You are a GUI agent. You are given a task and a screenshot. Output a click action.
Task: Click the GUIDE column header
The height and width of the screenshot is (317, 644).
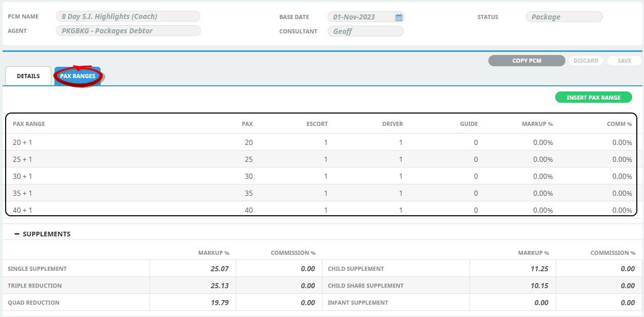pyautogui.click(x=469, y=124)
